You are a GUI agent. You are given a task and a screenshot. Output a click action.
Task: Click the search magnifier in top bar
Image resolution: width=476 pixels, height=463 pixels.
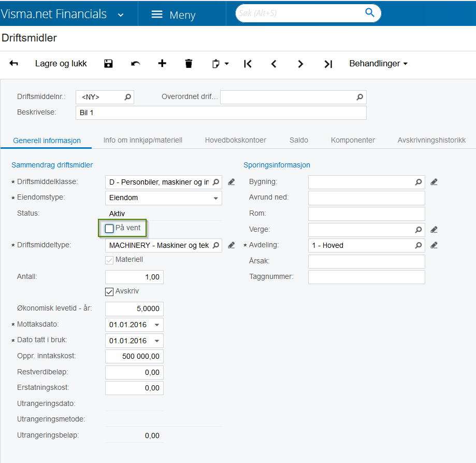point(369,12)
